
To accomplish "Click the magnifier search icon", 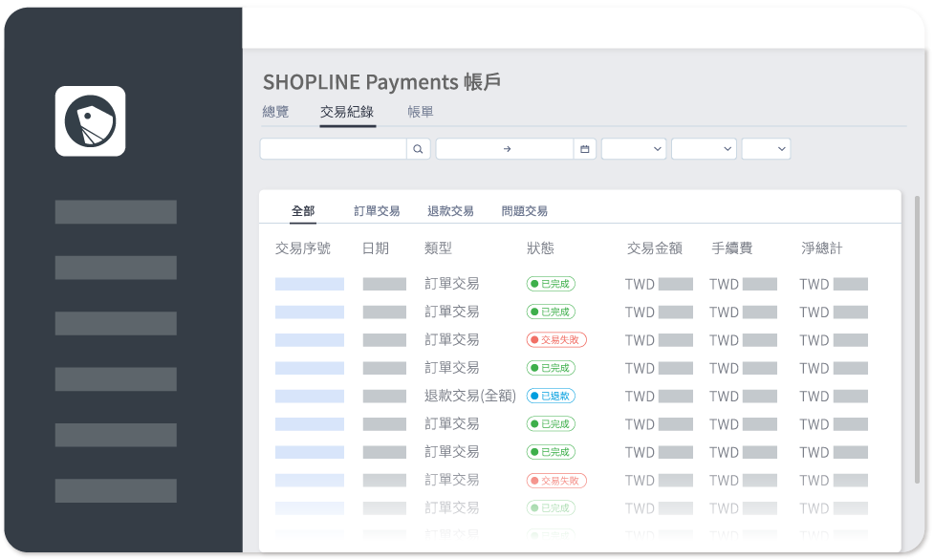I will click(418, 149).
